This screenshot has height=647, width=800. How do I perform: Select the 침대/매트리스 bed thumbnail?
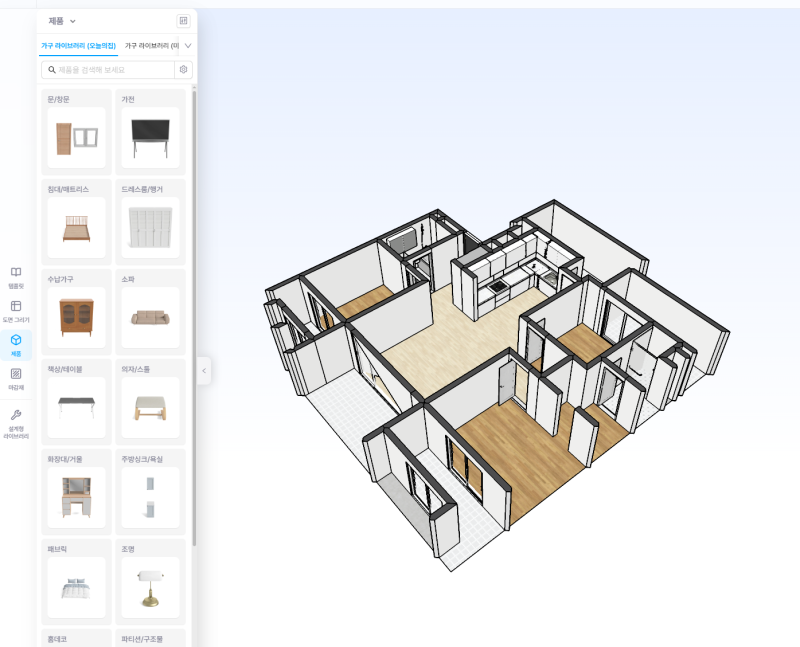[x=77, y=228]
